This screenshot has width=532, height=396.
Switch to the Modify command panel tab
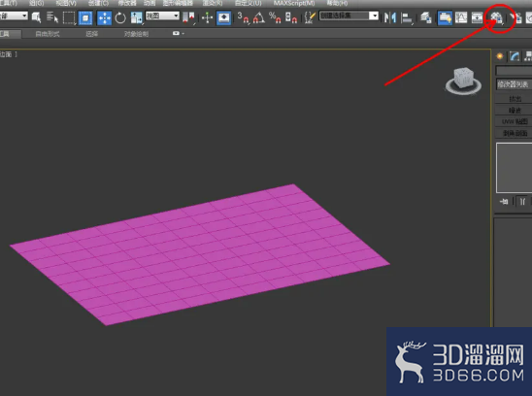coord(515,56)
